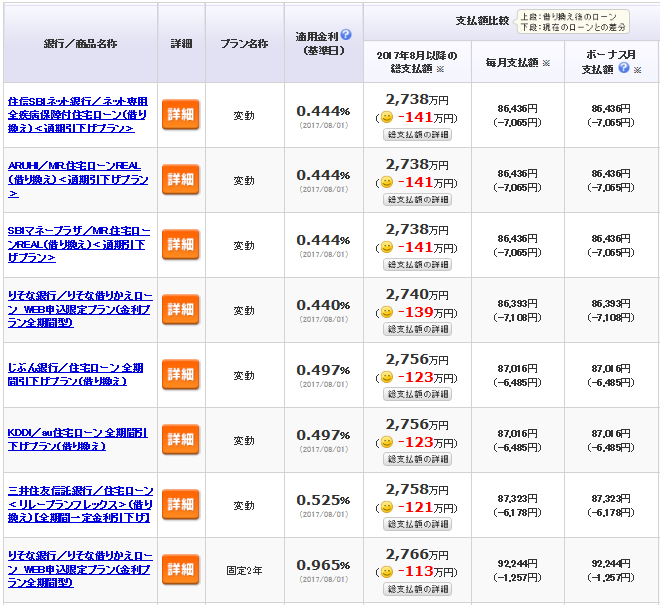This screenshot has height=605, width=660.
Task: Select the 0.965% interest rate value
Action: [x=323, y=565]
